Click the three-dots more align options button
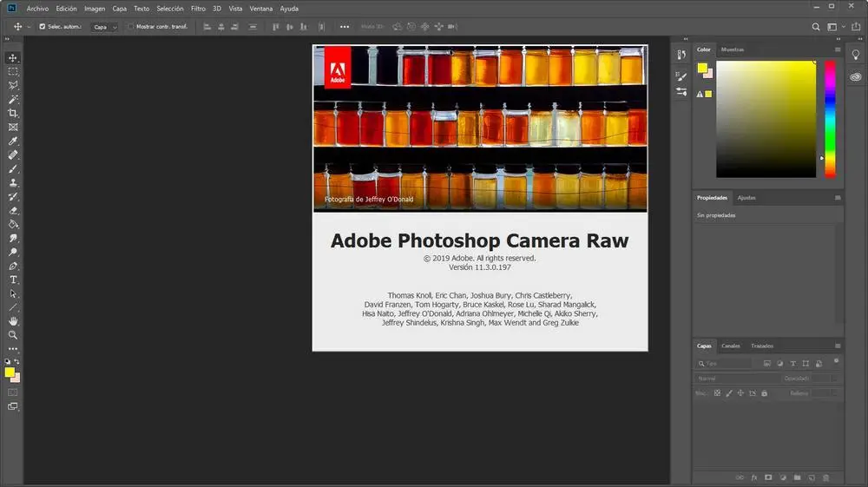 [345, 27]
